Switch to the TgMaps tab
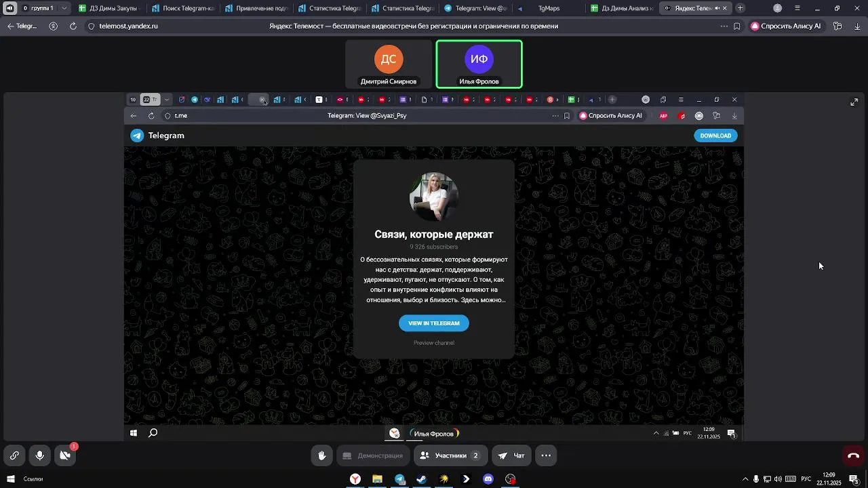This screenshot has height=488, width=868. 548,8
